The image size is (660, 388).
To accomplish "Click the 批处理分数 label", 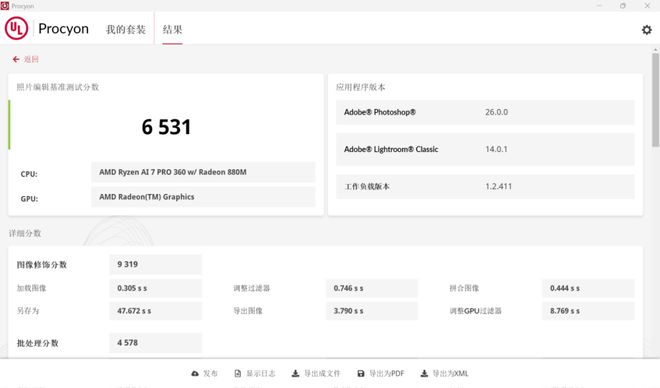I will [37, 343].
